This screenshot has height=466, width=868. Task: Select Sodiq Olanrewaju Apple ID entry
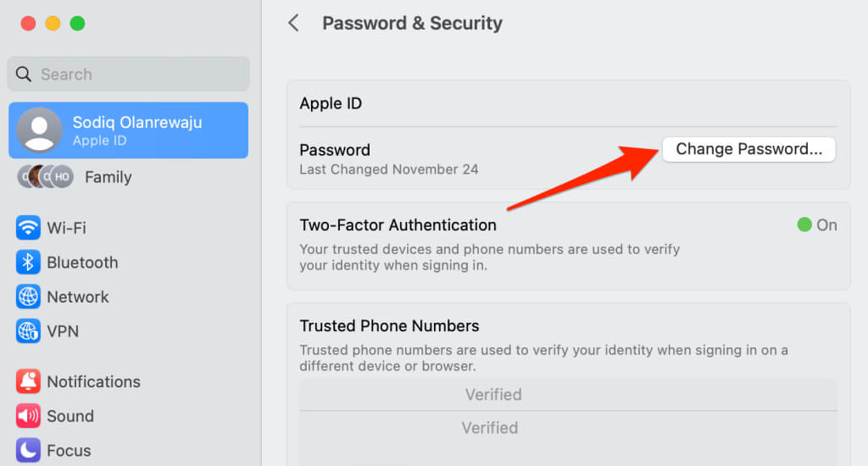pos(129,130)
